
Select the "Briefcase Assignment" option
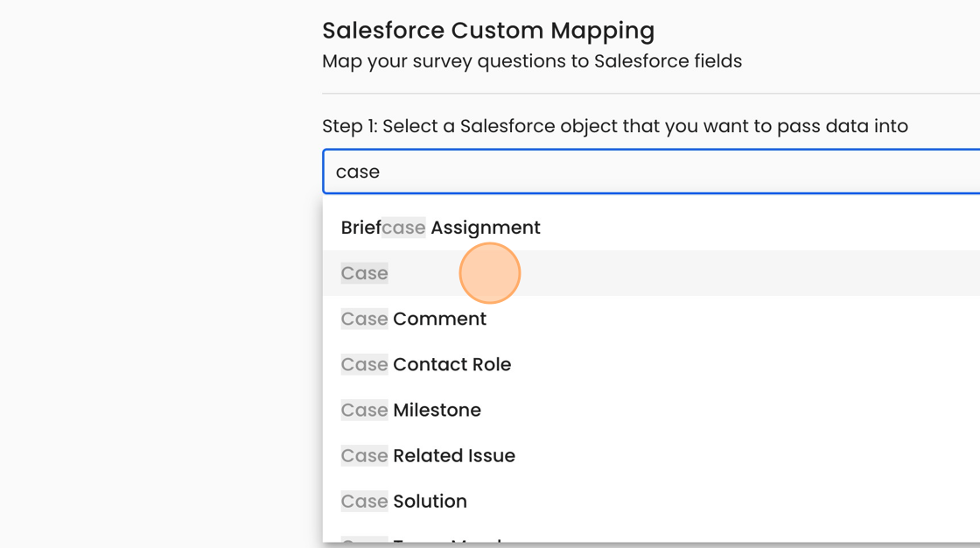pyautogui.click(x=440, y=228)
